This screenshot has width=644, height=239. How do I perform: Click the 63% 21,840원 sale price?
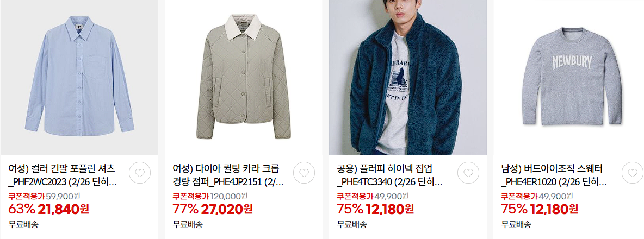(x=48, y=209)
